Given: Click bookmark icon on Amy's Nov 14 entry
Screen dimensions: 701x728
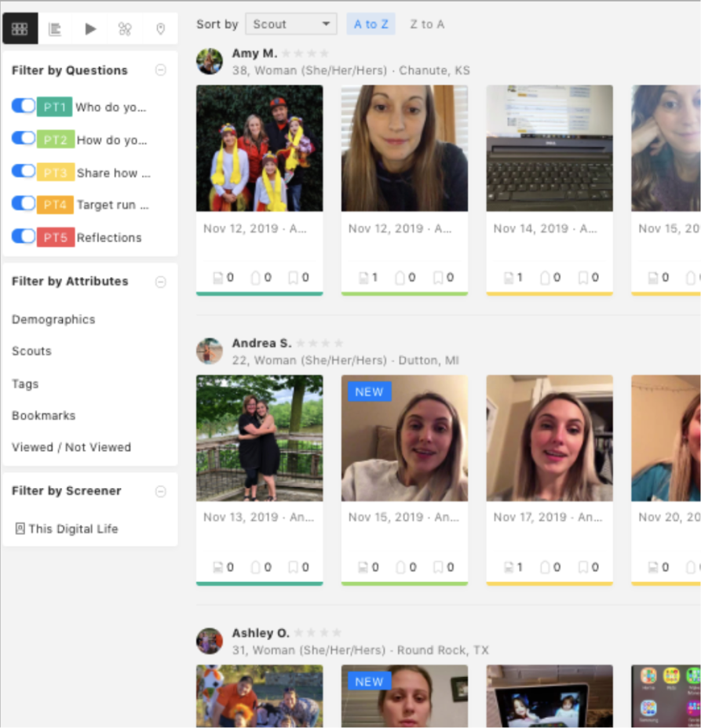Looking at the screenshot, I should click(x=583, y=278).
